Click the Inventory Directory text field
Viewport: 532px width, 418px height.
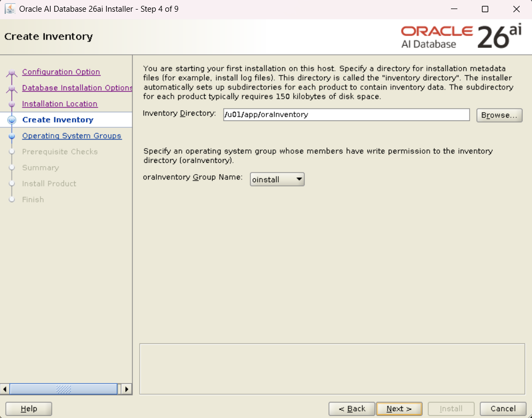(x=346, y=114)
